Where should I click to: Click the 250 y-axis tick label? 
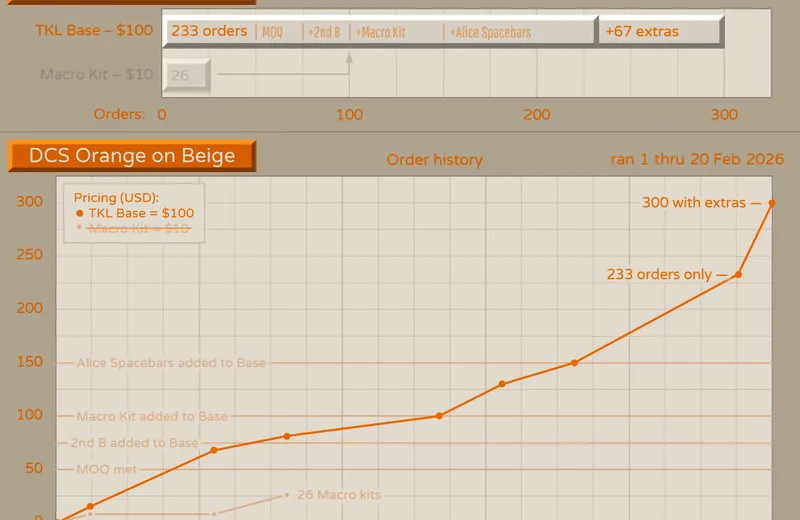click(30, 255)
